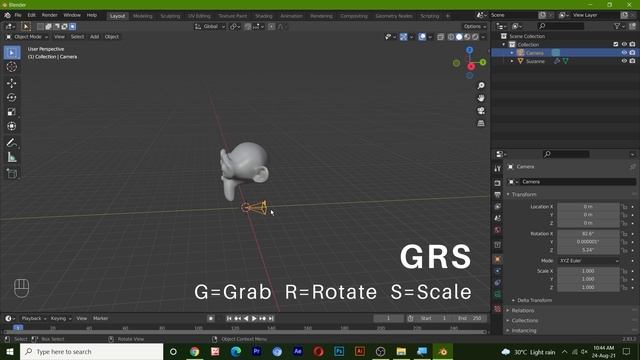Open the Object properties tab
The width and height of the screenshot is (640, 360).
pyautogui.click(x=497, y=259)
